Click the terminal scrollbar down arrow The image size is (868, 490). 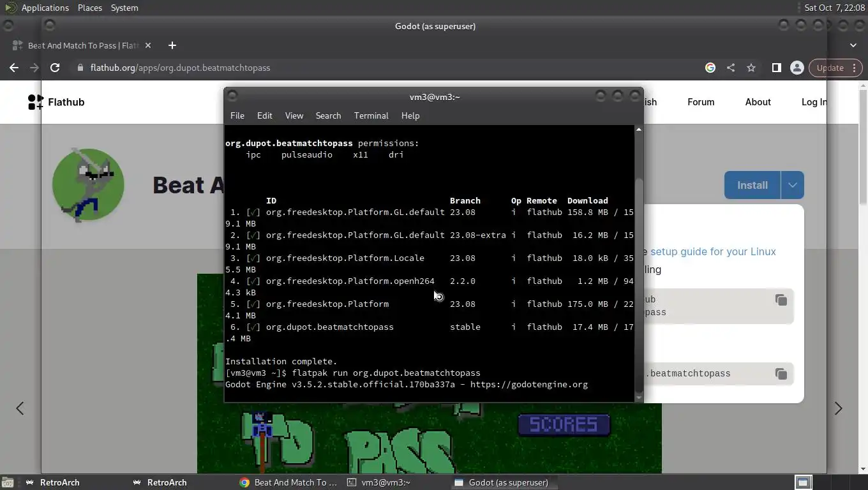[x=638, y=397]
